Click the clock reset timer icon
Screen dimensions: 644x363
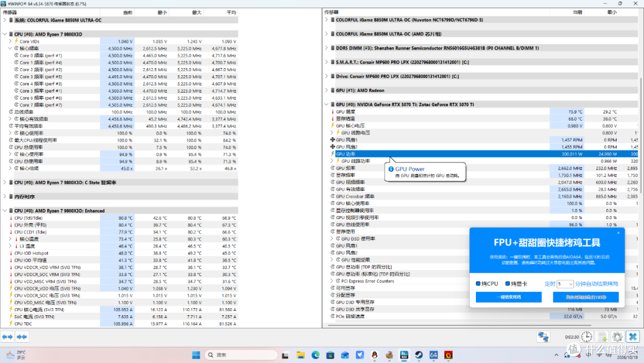coord(587,337)
